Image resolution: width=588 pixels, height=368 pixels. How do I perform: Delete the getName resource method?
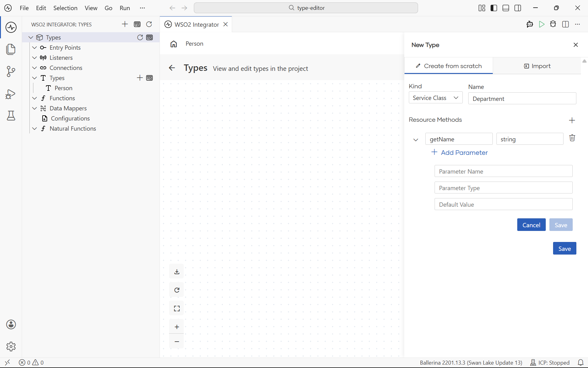tap(572, 138)
